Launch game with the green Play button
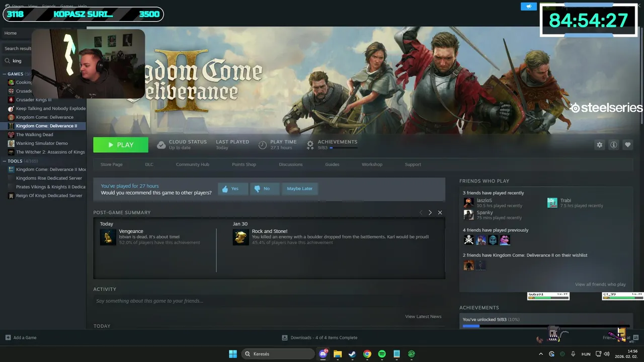Screen dimensions: 644x362 (x=121, y=145)
